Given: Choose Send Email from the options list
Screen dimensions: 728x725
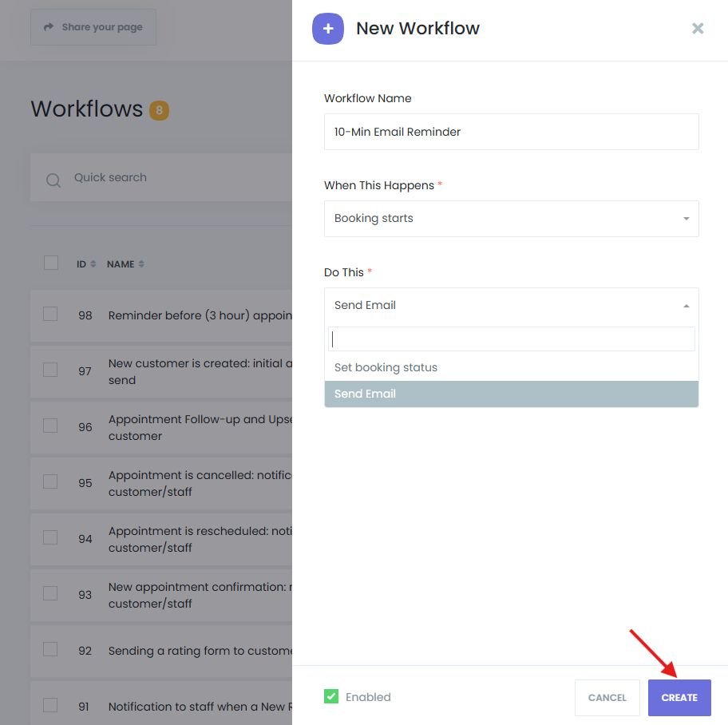Looking at the screenshot, I should click(x=365, y=393).
